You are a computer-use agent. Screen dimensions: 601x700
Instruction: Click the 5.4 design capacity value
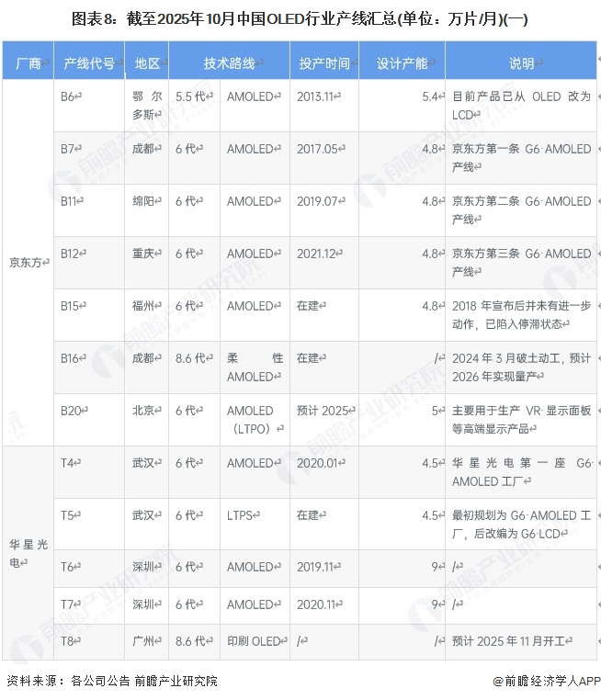pyautogui.click(x=432, y=96)
